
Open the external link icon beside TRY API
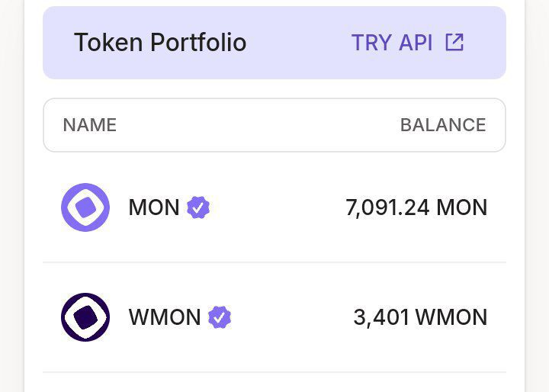point(454,43)
